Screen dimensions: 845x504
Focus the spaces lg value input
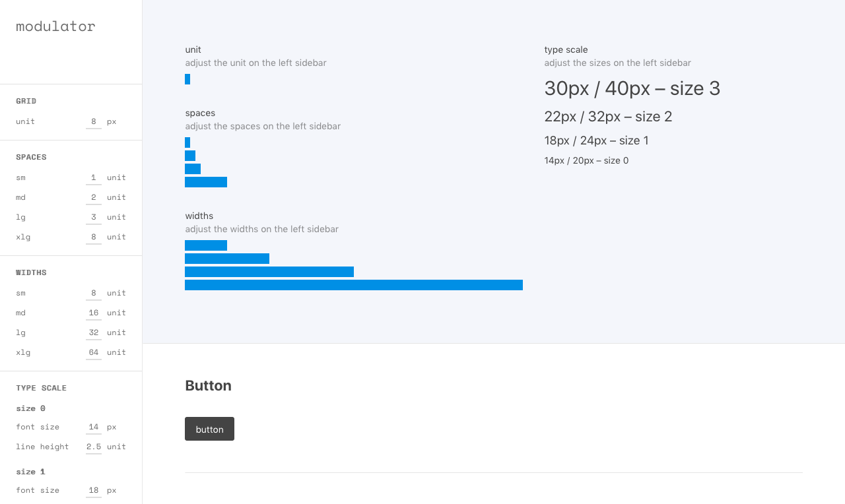coord(94,217)
